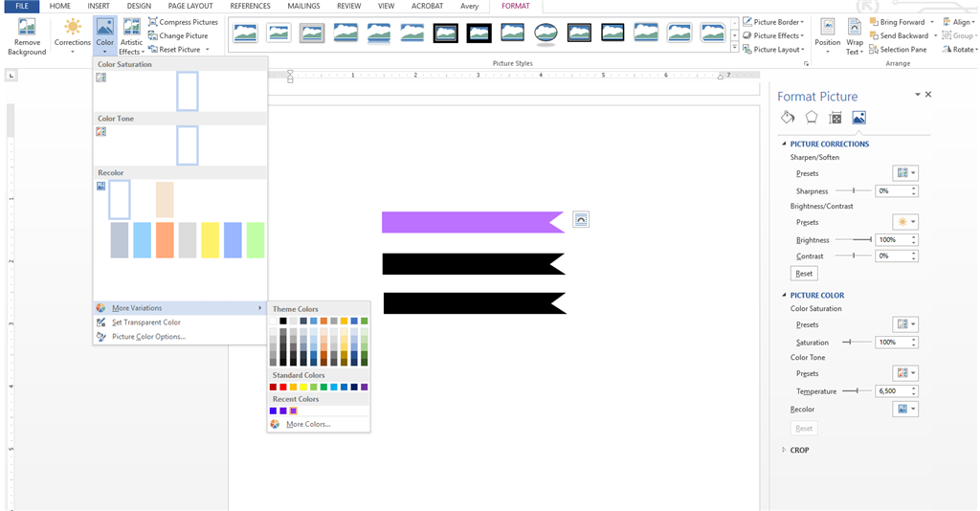Viewport: 980px width, 511px height.
Task: Click the Temperature slider
Action: pyautogui.click(x=857, y=391)
